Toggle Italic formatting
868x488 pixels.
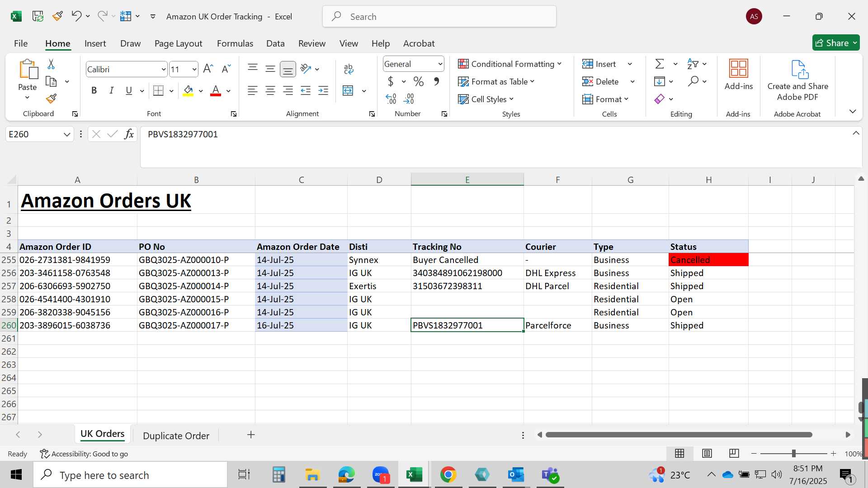coord(111,90)
